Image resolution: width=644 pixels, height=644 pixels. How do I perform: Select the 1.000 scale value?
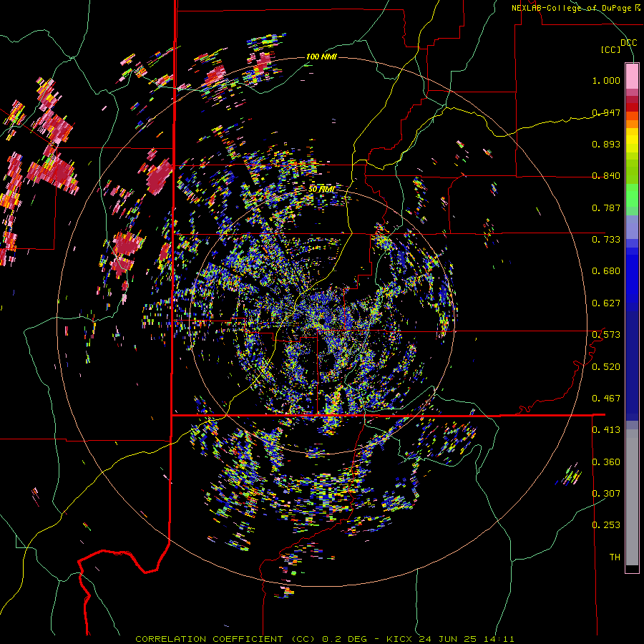click(x=606, y=80)
